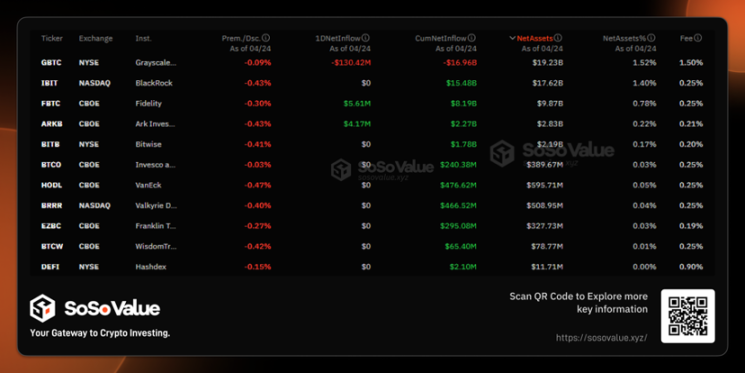745x373 pixels.
Task: Open the https://sosovalue.xyz/ link
Action: tap(602, 337)
